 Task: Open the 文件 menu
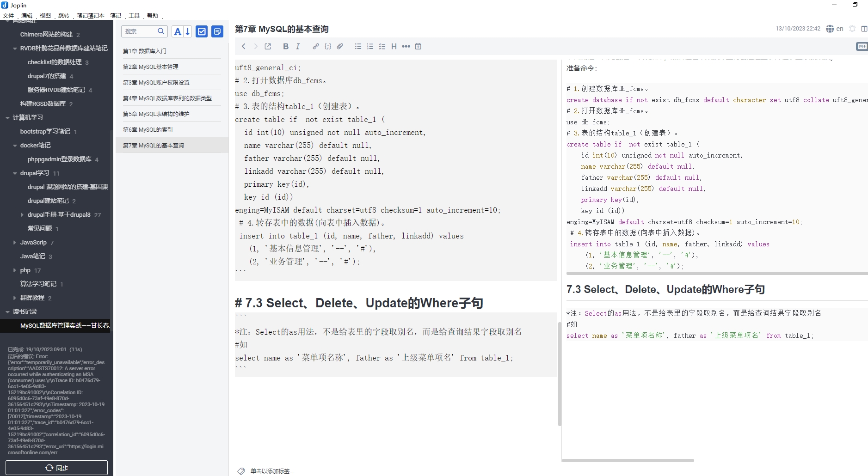pos(8,15)
